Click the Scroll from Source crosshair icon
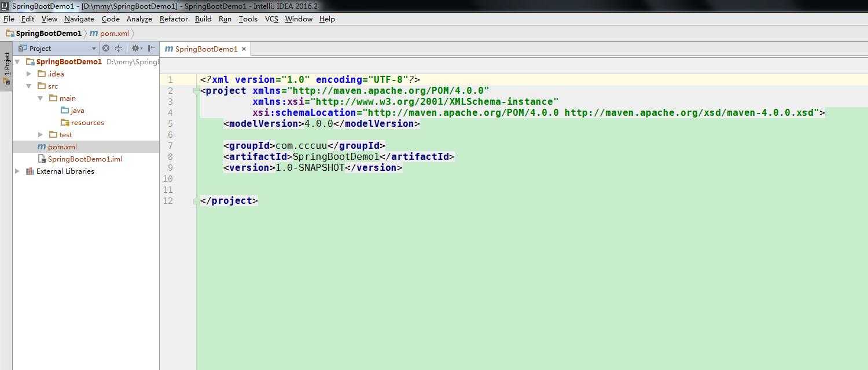The width and height of the screenshot is (868, 370). point(105,48)
